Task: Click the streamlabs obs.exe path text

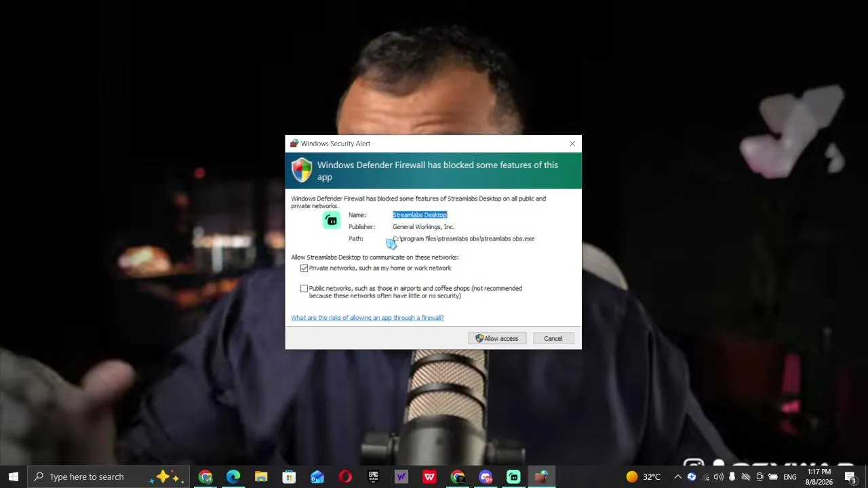Action: (x=464, y=239)
